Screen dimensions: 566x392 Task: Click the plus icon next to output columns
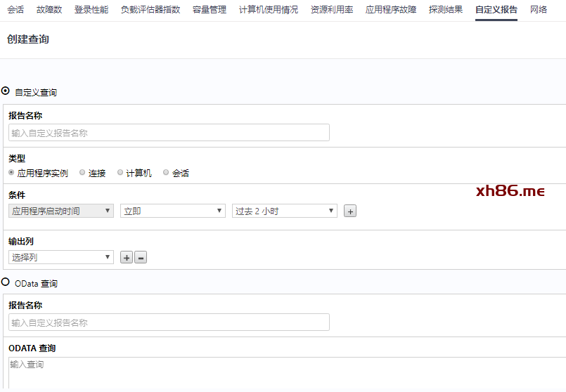pos(127,258)
